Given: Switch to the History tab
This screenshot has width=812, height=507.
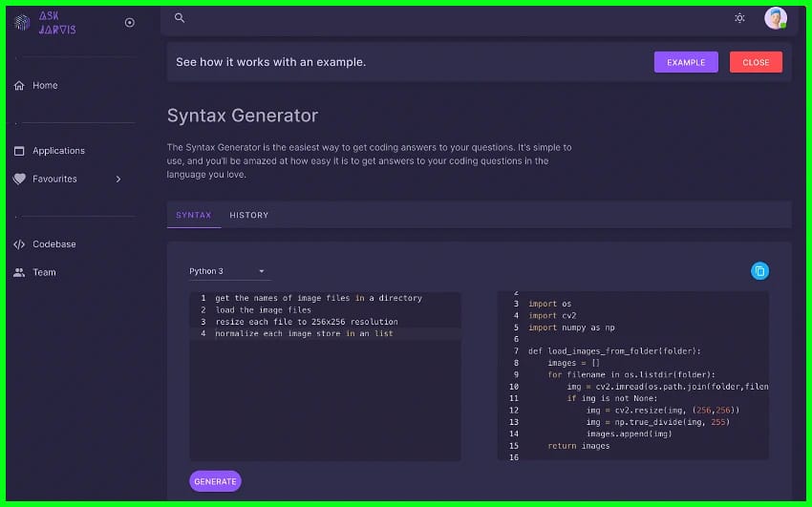Looking at the screenshot, I should pos(248,215).
